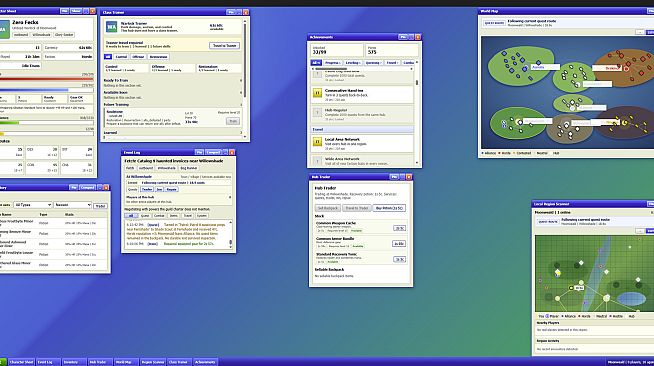The height and width of the screenshot is (366, 654).
Task: Switch to Combat filter in Event Log
Action: 159,216
